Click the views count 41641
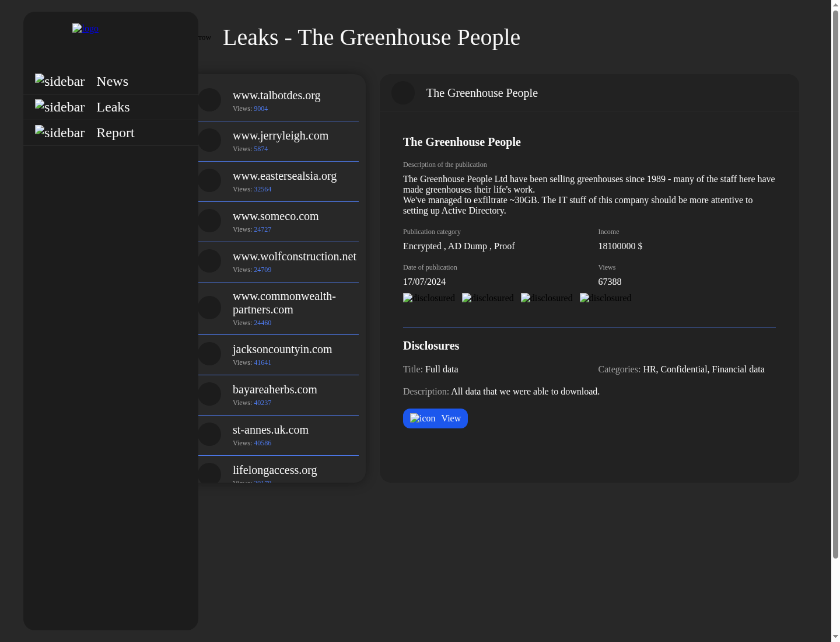840x642 pixels. pos(262,362)
